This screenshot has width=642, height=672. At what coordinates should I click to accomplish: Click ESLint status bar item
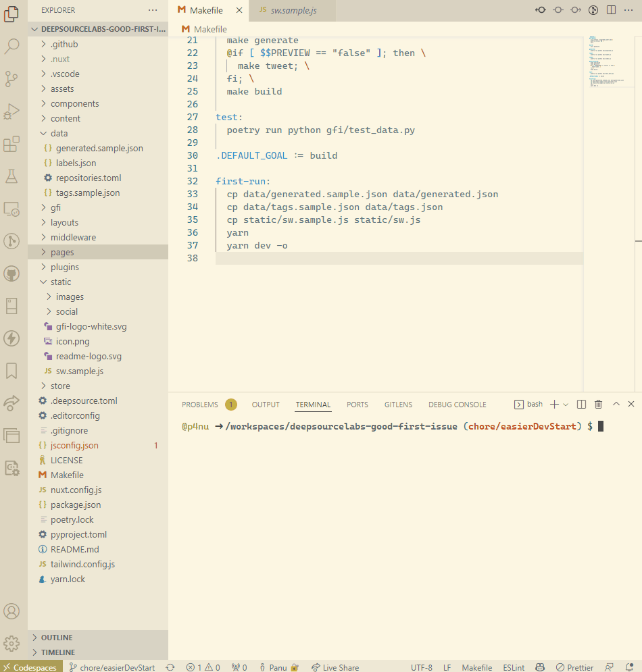pos(514,667)
